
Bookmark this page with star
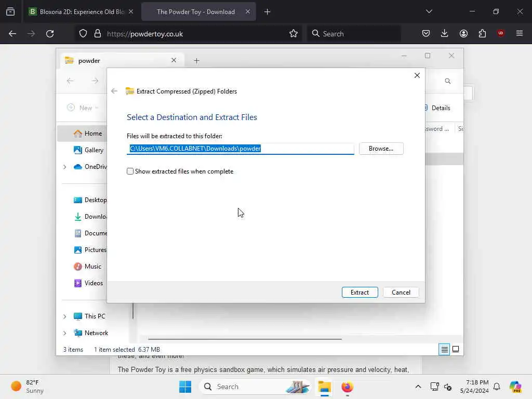294,34
